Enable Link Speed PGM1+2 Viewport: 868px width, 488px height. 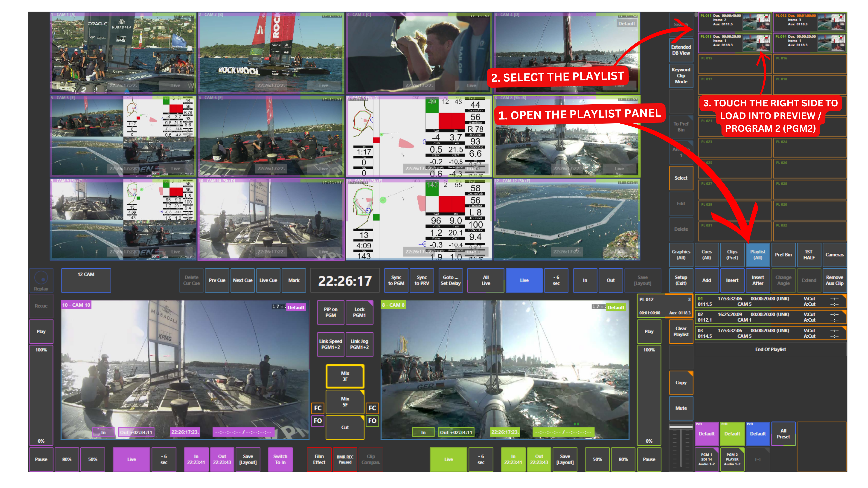[330, 344]
